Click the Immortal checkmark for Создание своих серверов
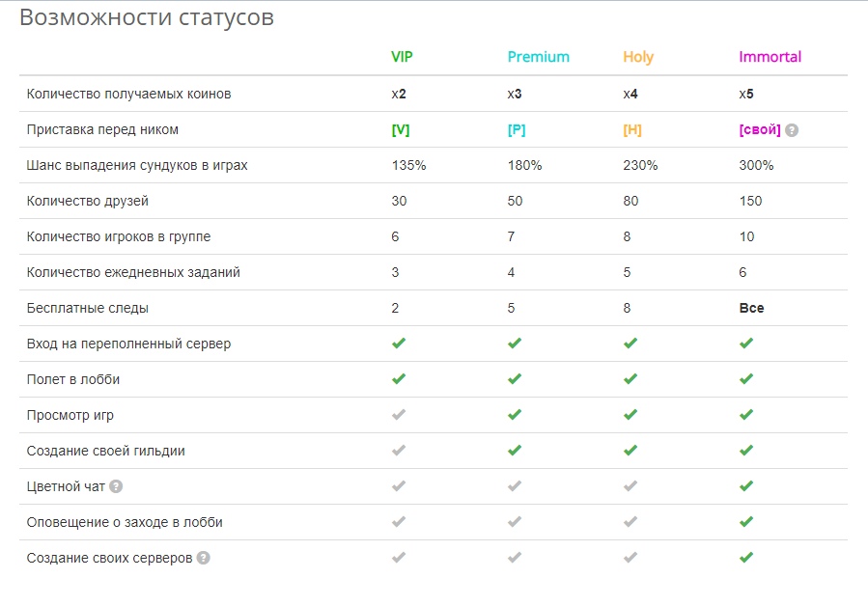 click(746, 558)
